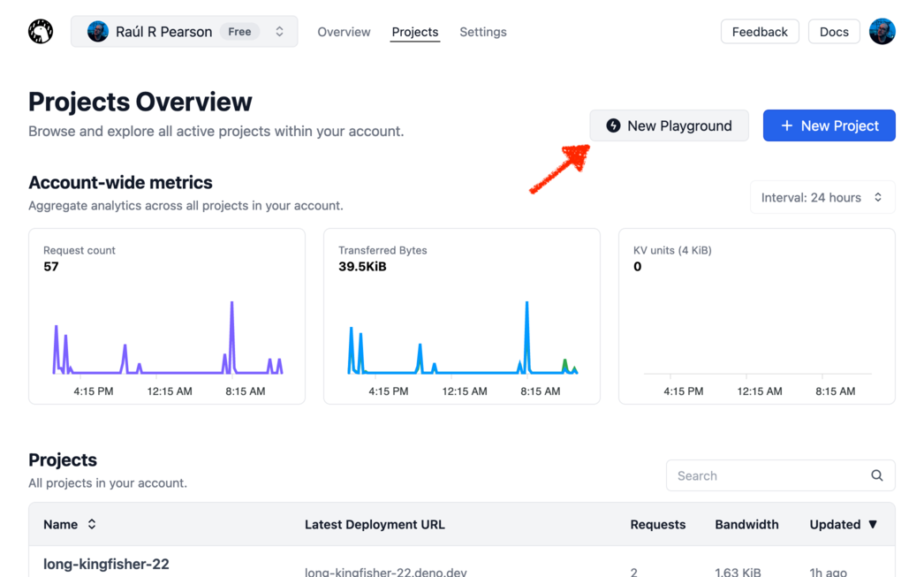This screenshot has width=924, height=577.
Task: Open the Settings tab
Action: 482,32
